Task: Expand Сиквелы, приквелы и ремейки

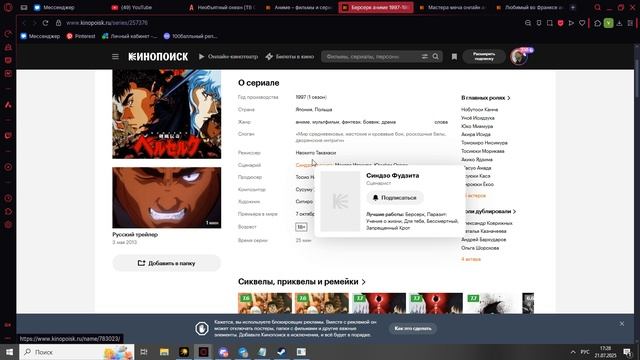Action: click(x=302, y=282)
